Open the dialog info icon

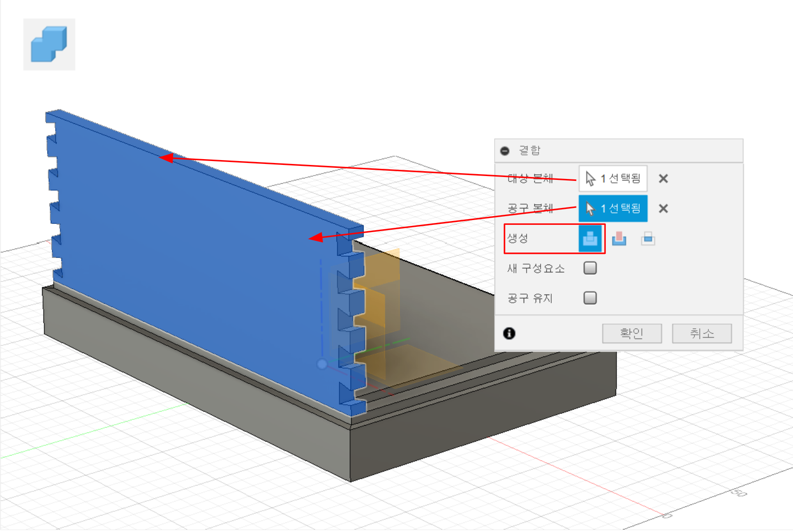click(509, 333)
